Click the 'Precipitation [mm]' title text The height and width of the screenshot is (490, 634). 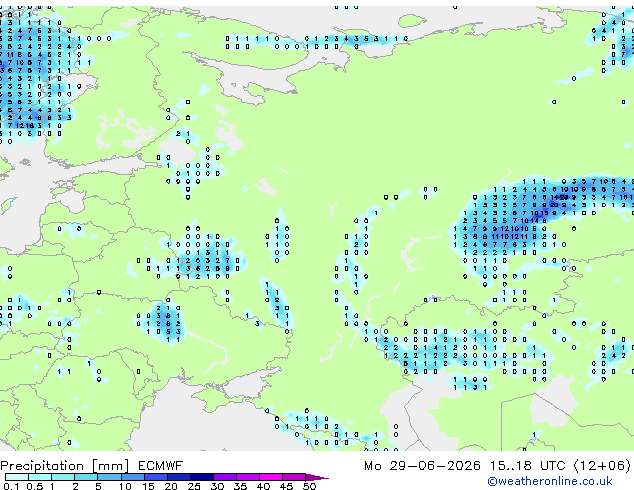pyautogui.click(x=65, y=466)
